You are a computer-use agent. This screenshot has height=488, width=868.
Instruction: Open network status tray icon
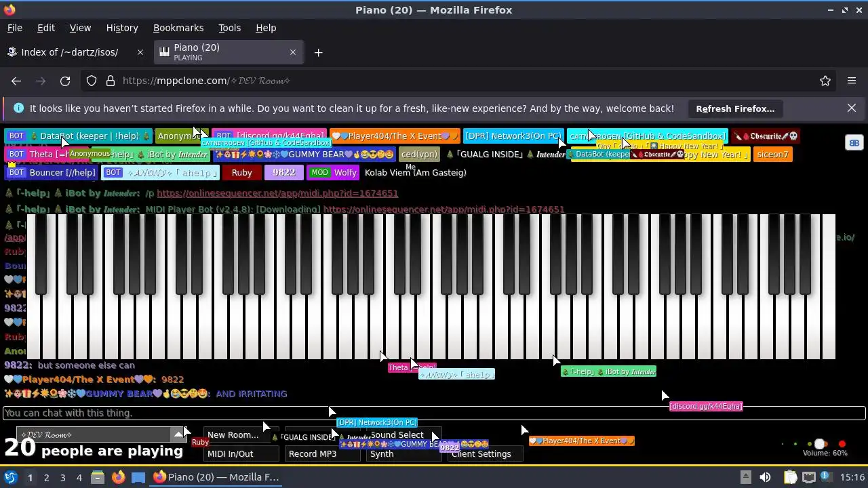coord(809,477)
